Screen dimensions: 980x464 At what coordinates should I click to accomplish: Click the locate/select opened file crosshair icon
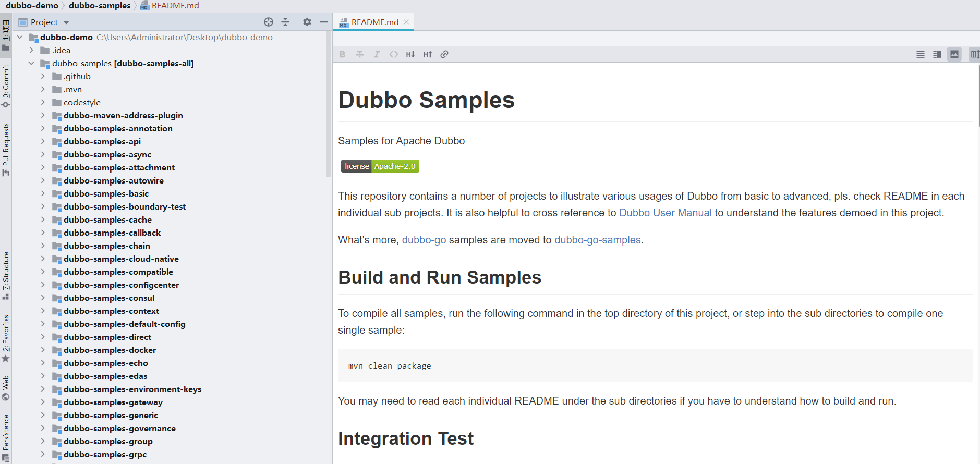pos(269,22)
